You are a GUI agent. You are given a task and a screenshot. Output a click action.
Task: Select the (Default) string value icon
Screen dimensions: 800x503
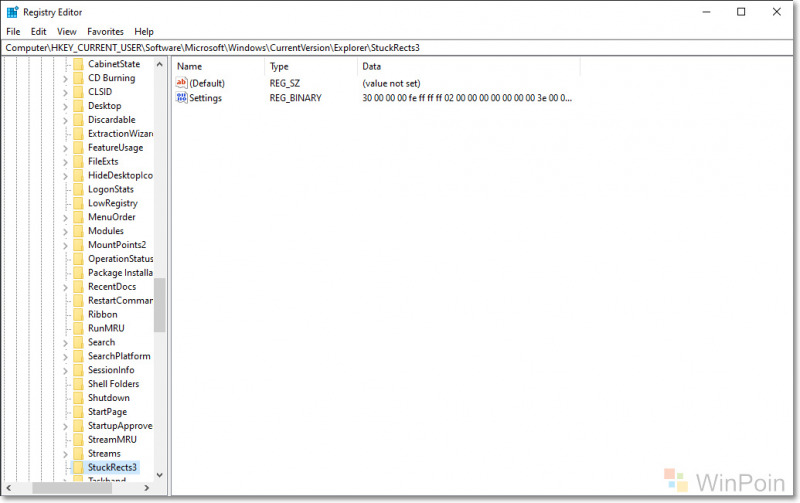click(181, 83)
